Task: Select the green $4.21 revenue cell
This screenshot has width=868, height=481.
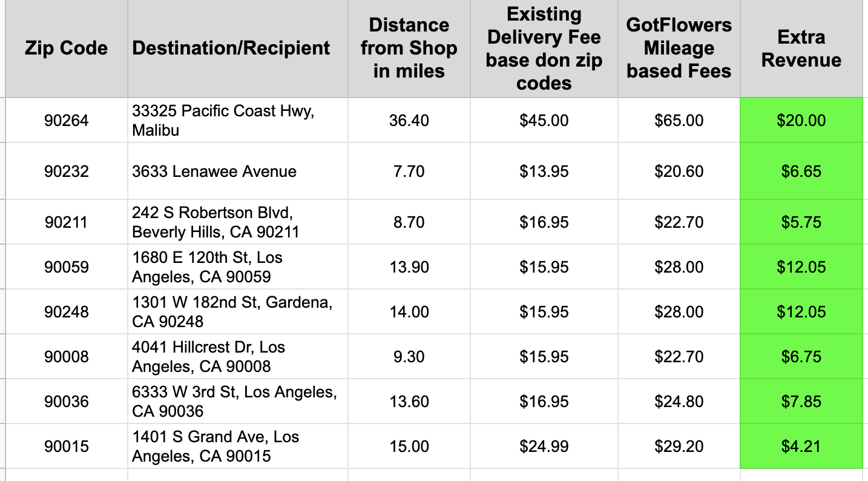Action: coord(801,446)
